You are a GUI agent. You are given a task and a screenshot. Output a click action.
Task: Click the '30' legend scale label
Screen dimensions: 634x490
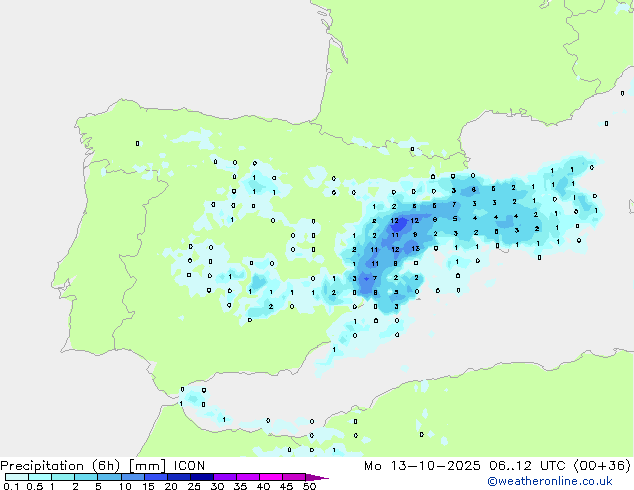(217, 486)
